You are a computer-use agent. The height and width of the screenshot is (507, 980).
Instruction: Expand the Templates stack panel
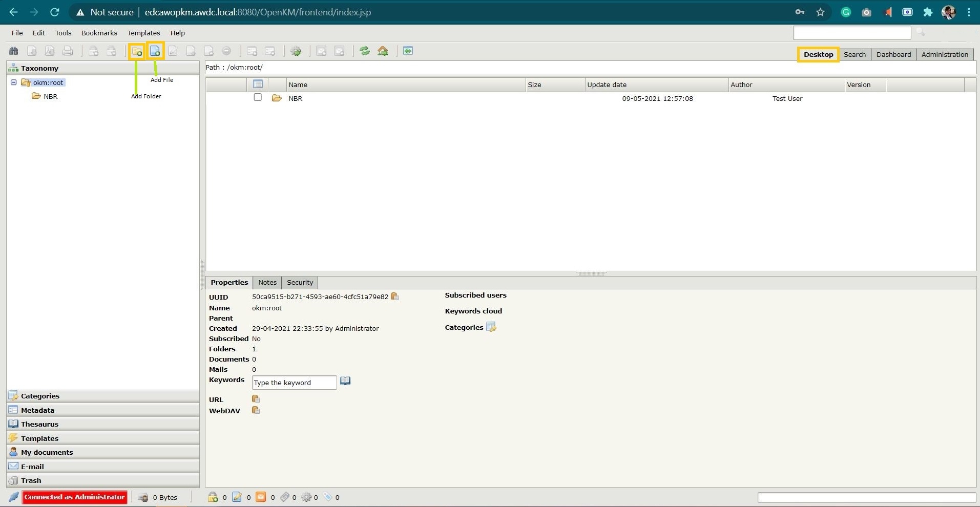tap(103, 438)
